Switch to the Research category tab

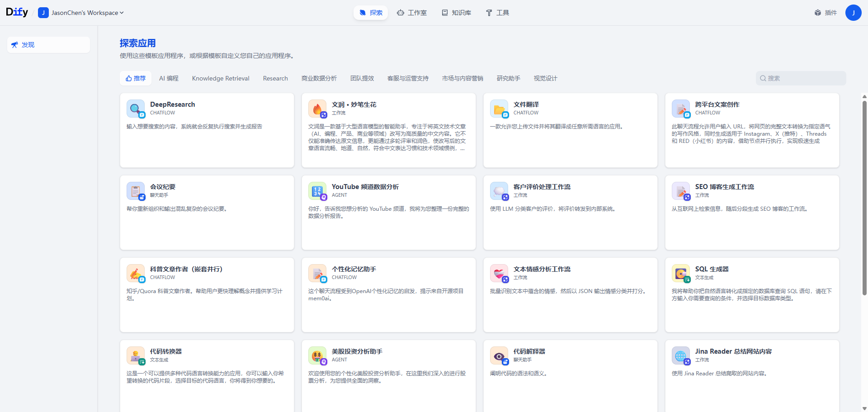click(275, 78)
